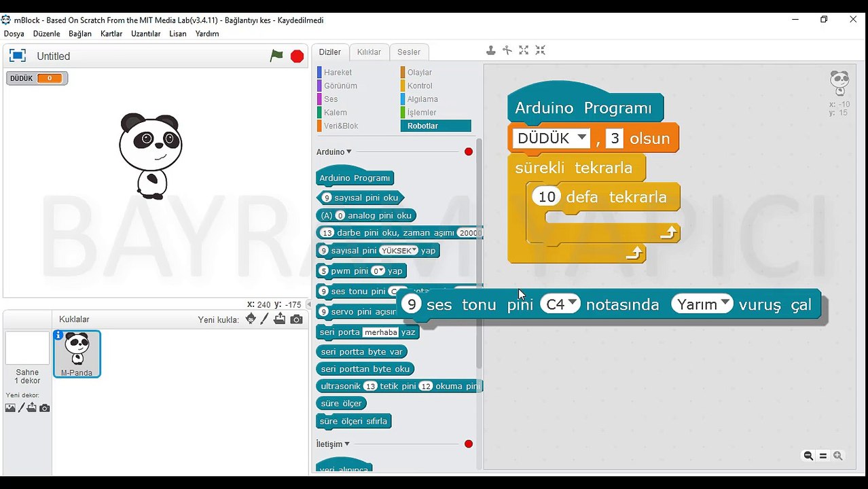The height and width of the screenshot is (489, 868).
Task: Switch to the Kılıklar tab
Action: (369, 52)
